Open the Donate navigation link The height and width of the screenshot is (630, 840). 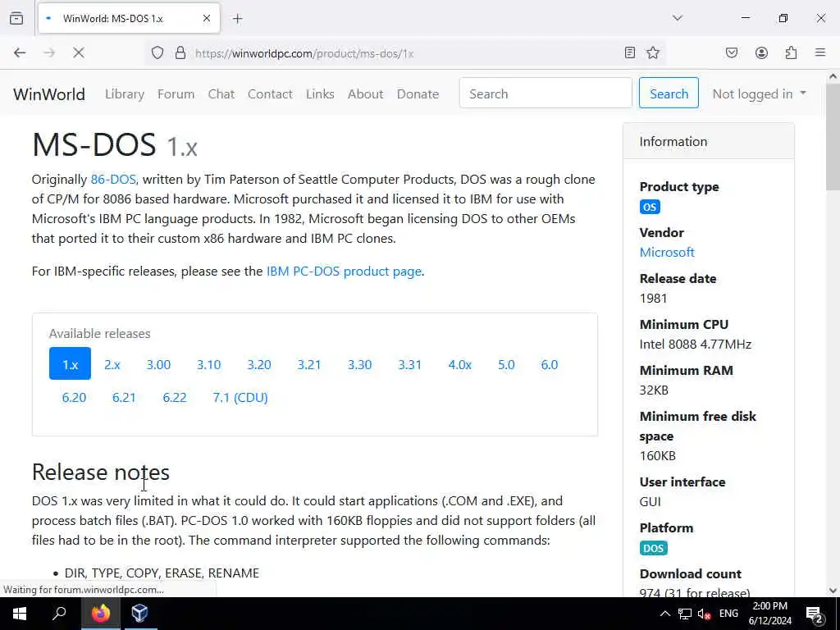[418, 94]
